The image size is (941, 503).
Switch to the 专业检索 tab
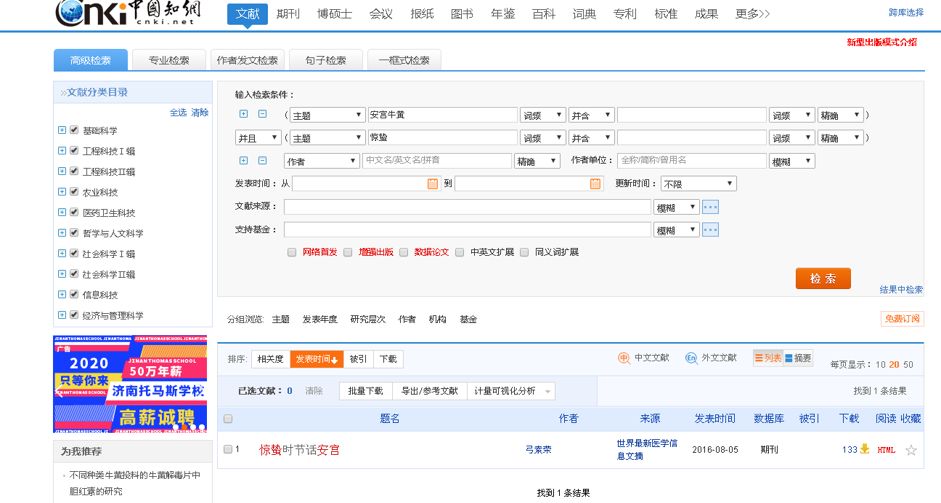[168, 61]
